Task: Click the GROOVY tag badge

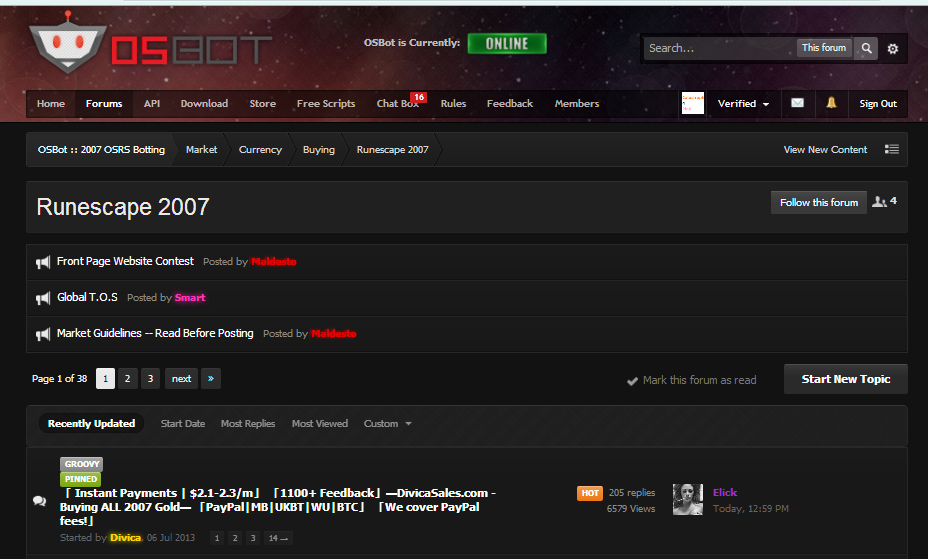Action: (82, 464)
